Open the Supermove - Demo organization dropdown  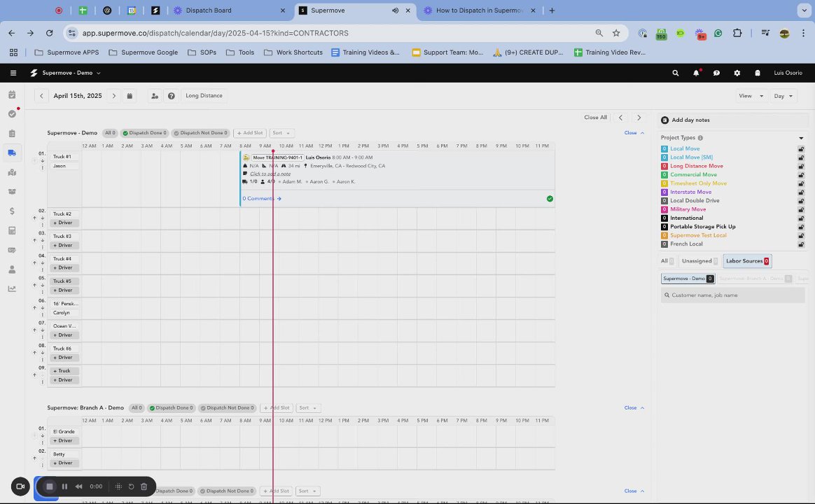click(71, 73)
